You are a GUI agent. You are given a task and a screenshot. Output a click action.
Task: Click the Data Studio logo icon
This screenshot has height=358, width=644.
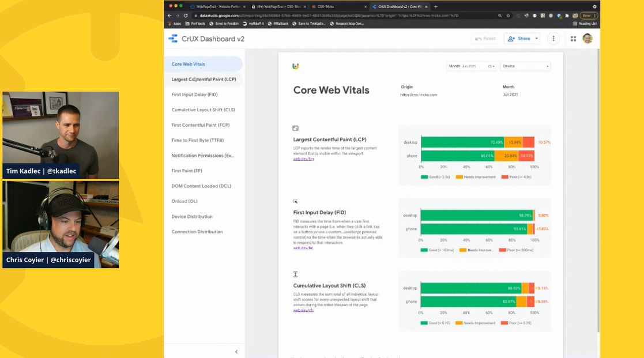[x=173, y=39]
